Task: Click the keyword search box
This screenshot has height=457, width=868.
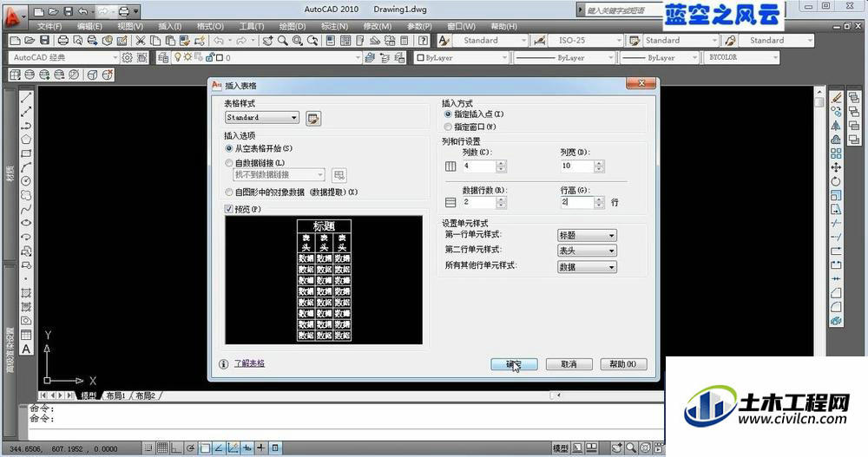Action: 622,10
